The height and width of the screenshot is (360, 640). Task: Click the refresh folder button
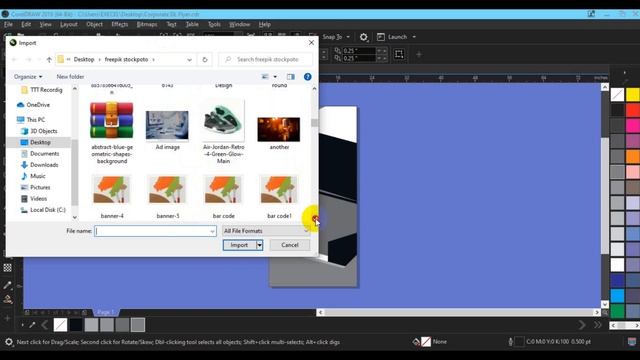[x=205, y=60]
